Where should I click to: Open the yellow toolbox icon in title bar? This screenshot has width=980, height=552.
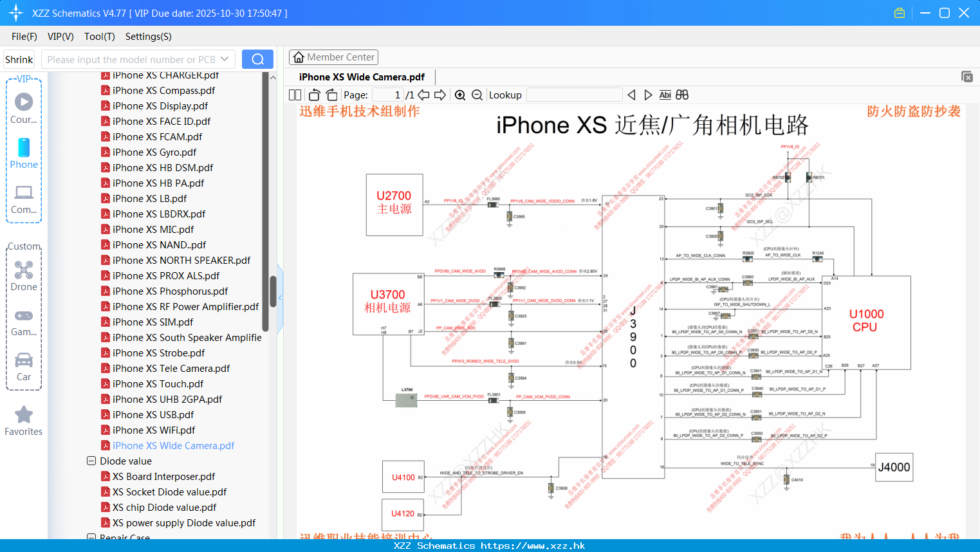pos(900,13)
